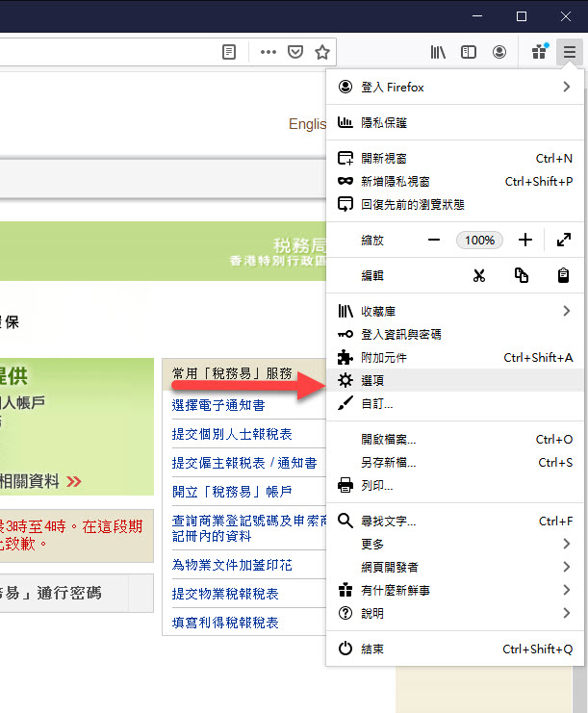588x713 pixels.
Task: Open 隱私保護 menu entry
Action: [455, 123]
